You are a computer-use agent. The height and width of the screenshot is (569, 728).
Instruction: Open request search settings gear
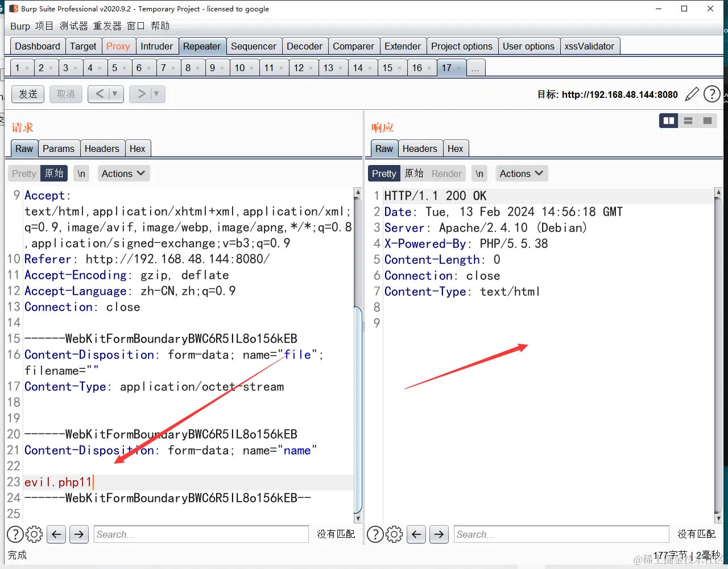(x=34, y=534)
